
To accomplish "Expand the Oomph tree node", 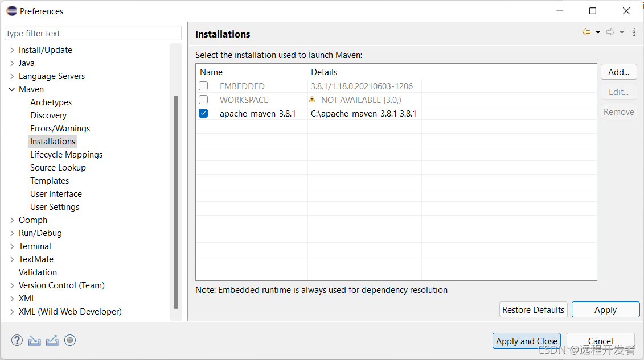I will click(x=12, y=220).
